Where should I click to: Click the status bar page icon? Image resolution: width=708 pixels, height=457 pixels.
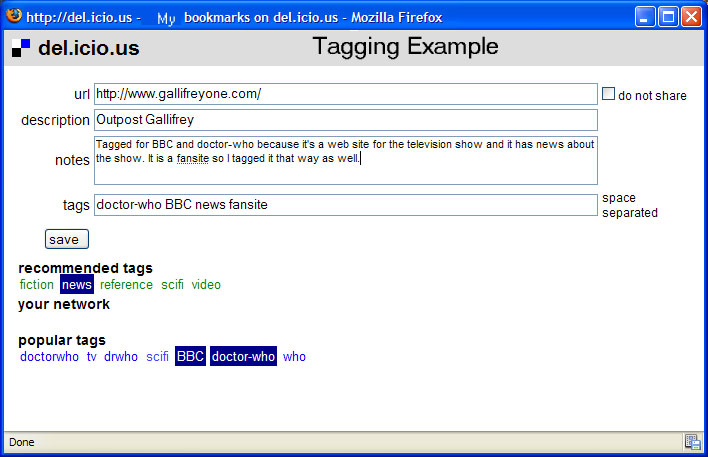click(693, 442)
